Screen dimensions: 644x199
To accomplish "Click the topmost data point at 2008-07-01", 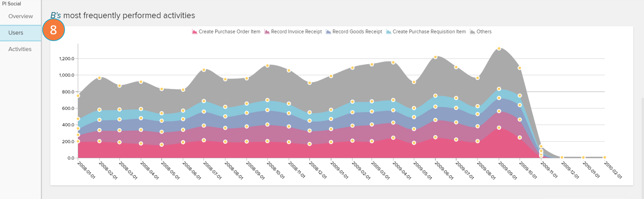I will click(204, 70).
